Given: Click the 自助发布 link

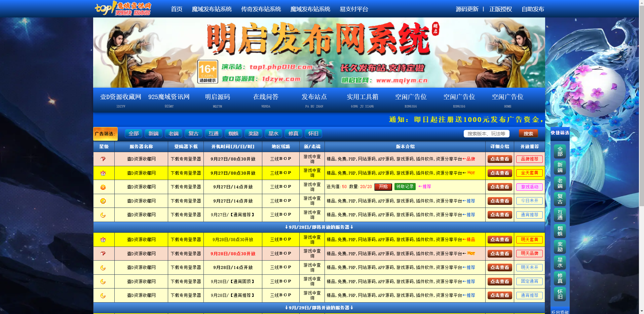Looking at the screenshot, I should coord(533,9).
